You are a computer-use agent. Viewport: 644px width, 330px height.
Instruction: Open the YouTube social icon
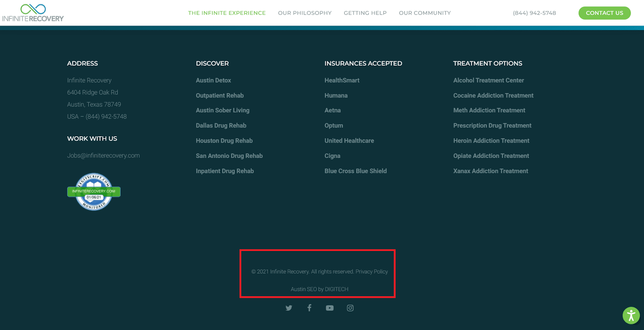coord(330,308)
